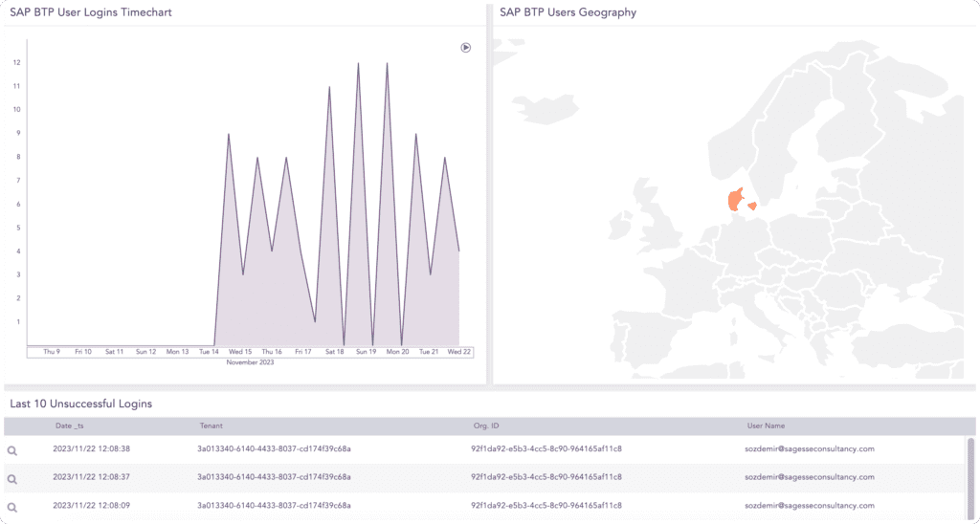Click the Org. ID column header

coord(486,426)
